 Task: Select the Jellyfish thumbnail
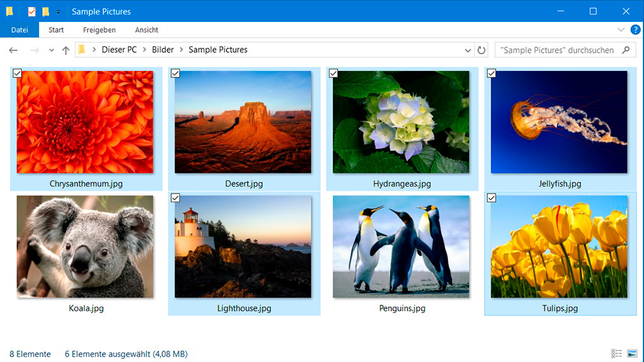click(559, 122)
